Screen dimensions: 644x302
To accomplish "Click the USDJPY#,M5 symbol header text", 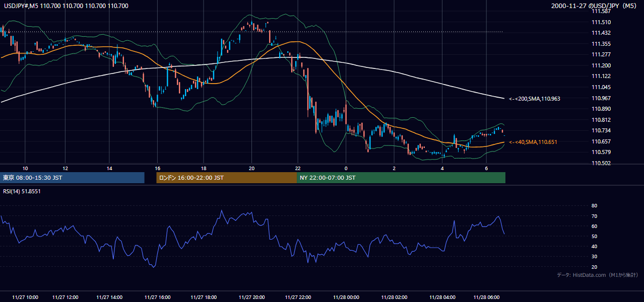I will (66, 6).
